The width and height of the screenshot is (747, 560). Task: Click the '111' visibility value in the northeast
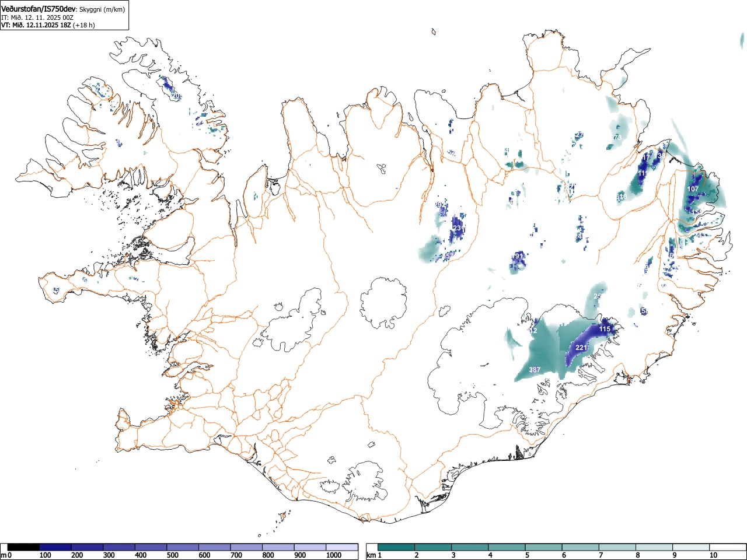click(x=642, y=173)
